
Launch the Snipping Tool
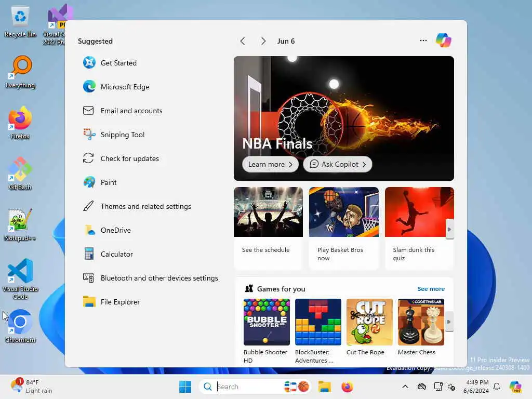point(114,135)
